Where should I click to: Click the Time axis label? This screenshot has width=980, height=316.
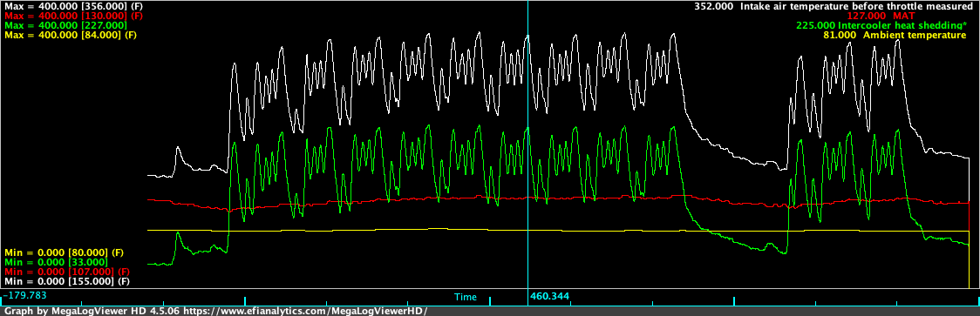pyautogui.click(x=465, y=297)
